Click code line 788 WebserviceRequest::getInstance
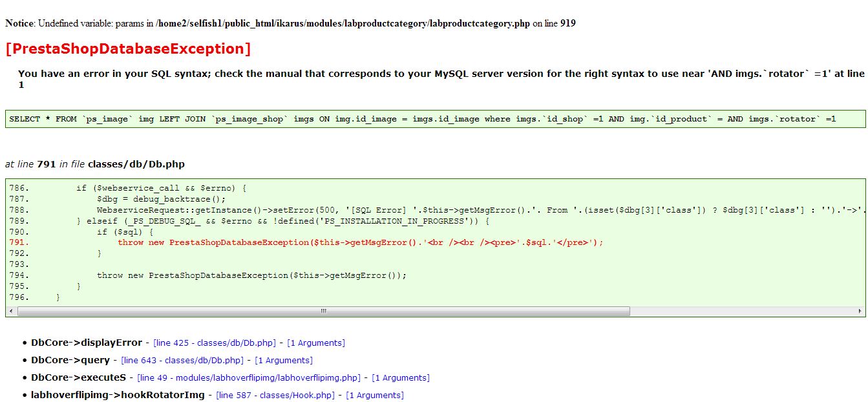The width and height of the screenshot is (868, 402). pyautogui.click(x=480, y=210)
